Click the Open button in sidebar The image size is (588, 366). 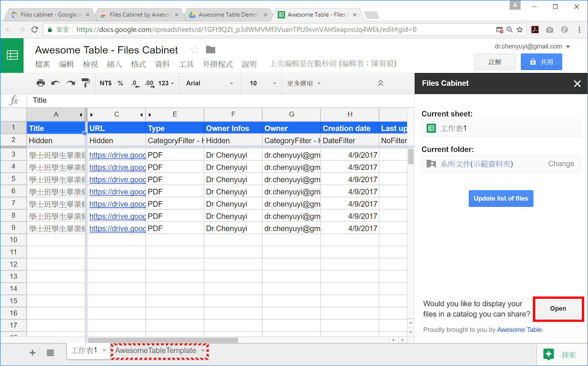tap(558, 309)
